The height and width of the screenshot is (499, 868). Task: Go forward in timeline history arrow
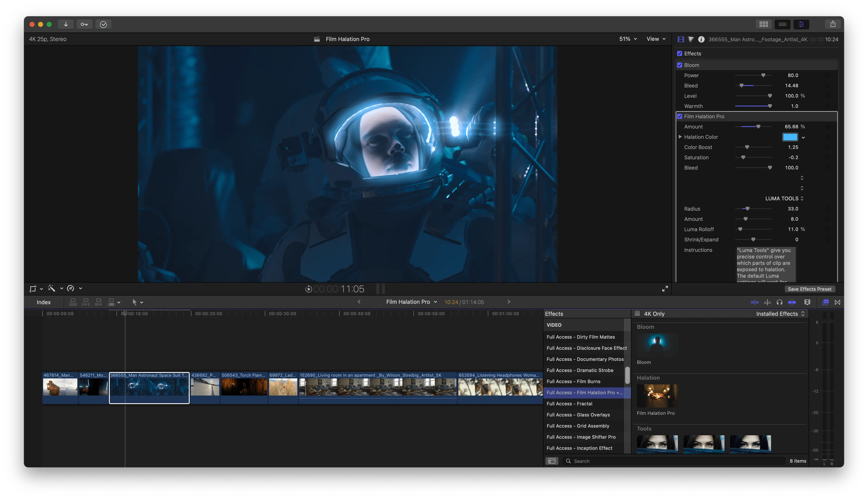[x=509, y=302]
